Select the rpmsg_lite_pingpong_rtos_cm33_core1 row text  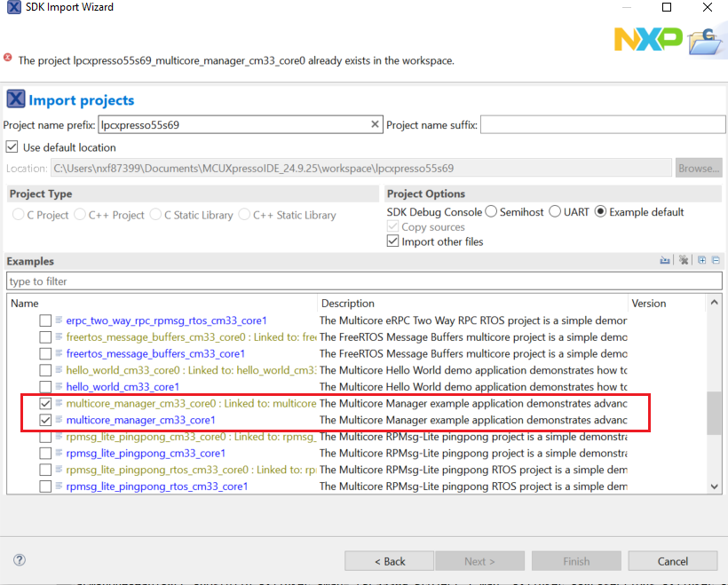[157, 486]
